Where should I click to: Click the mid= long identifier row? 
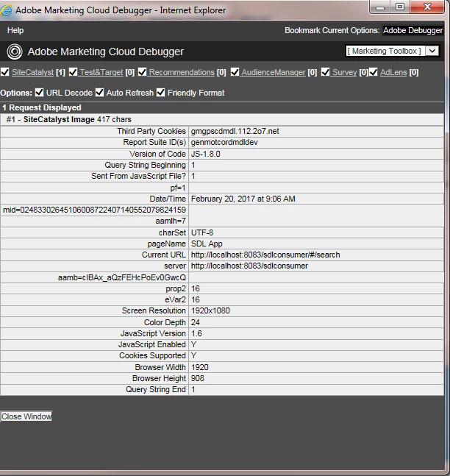94,210
